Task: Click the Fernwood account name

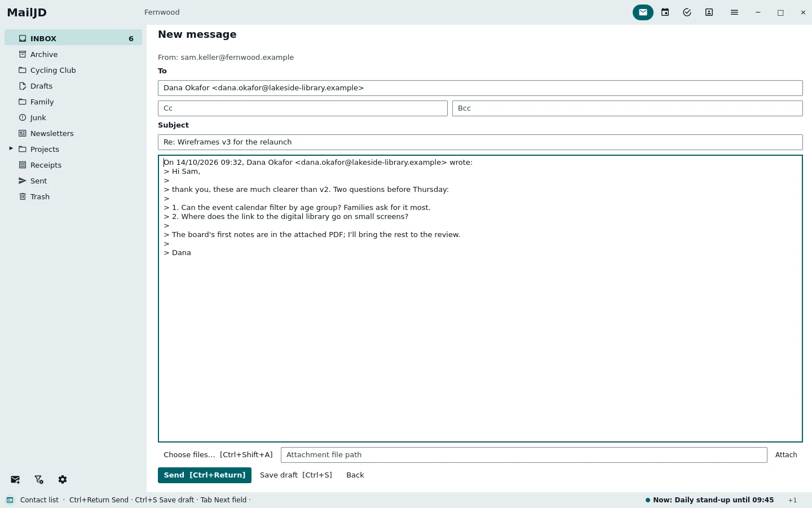Action: pos(162,12)
